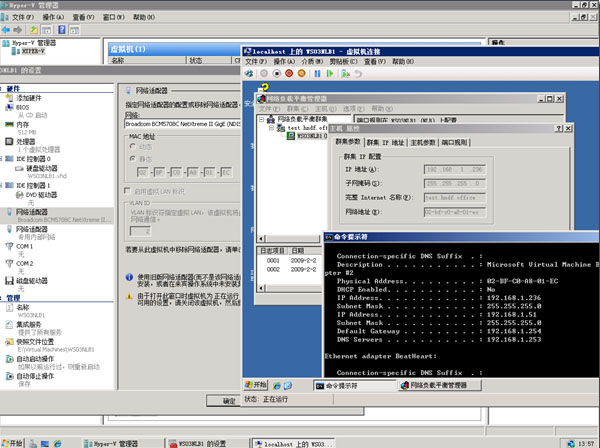Collapse test.hndf cluster tree node

(x=272, y=128)
